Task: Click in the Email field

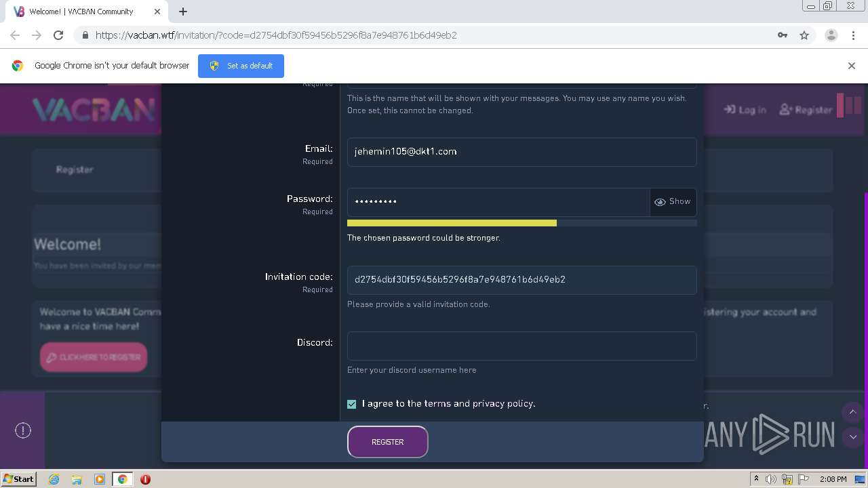Action: click(521, 152)
